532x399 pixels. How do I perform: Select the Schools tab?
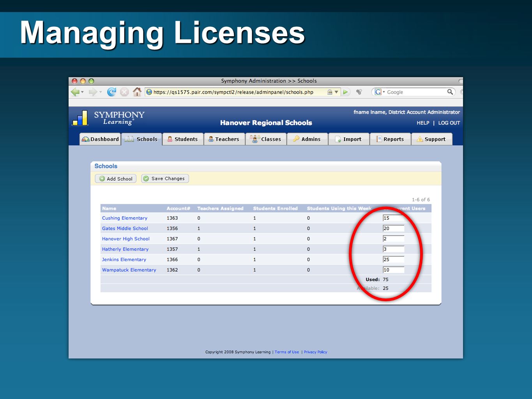point(141,139)
